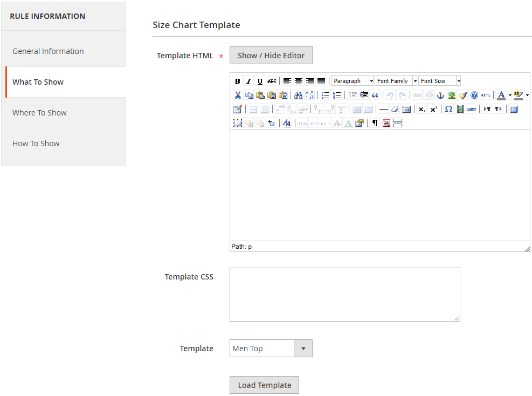The height and width of the screenshot is (396, 532).
Task: Open the Paragraph format dropdown
Action: (353, 81)
